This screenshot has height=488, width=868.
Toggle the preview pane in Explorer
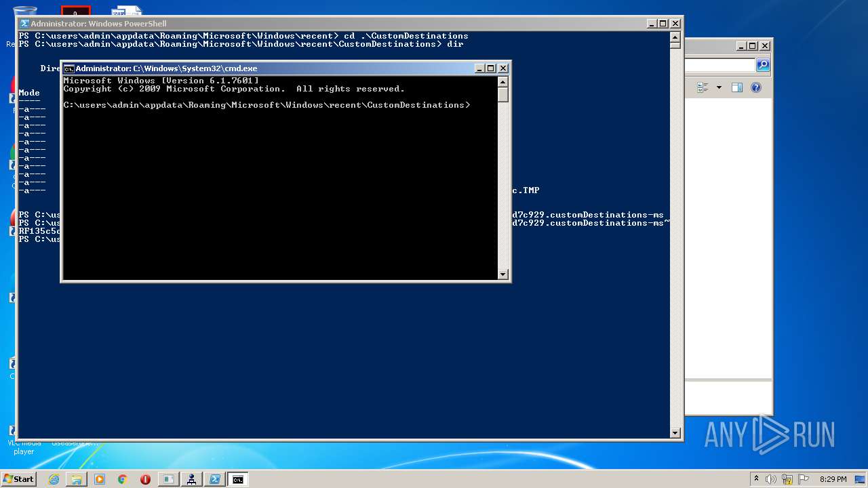737,87
